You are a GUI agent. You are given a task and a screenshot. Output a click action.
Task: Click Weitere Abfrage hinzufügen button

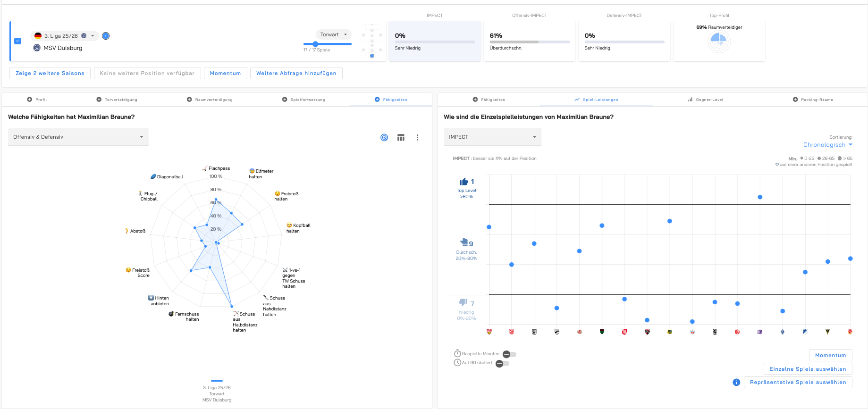click(296, 73)
